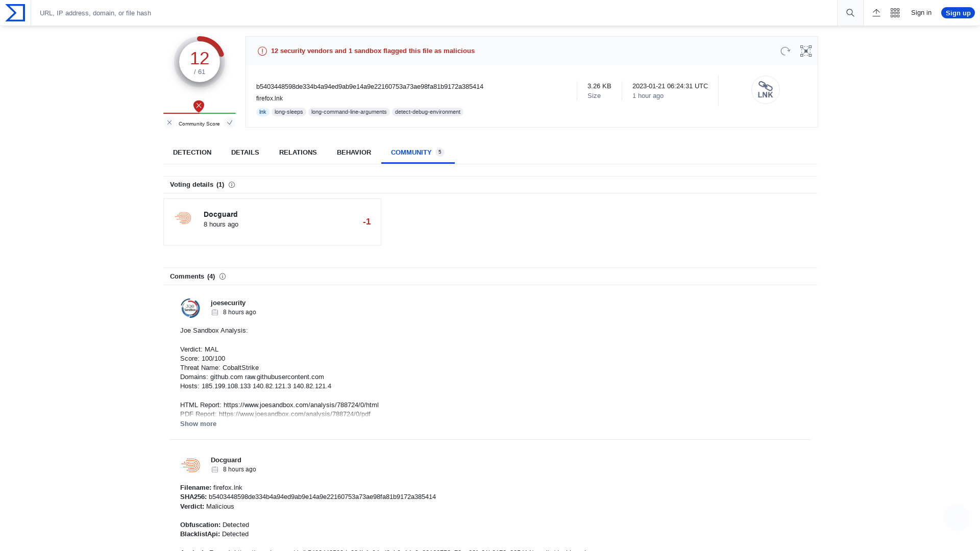The width and height of the screenshot is (980, 551).
Task: Click the search magnifier icon
Action: [850, 13]
